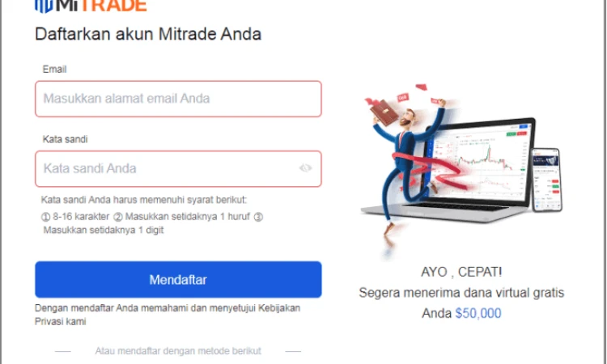Screen dimensions: 607x364
Task: Click the $50,000 virtual funds amount
Action: tap(478, 313)
